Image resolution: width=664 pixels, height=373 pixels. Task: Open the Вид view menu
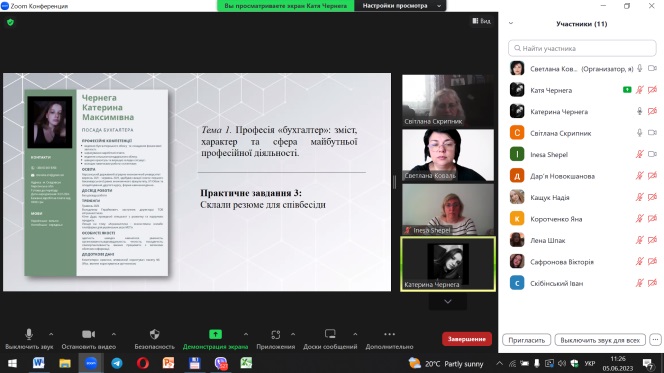[481, 21]
